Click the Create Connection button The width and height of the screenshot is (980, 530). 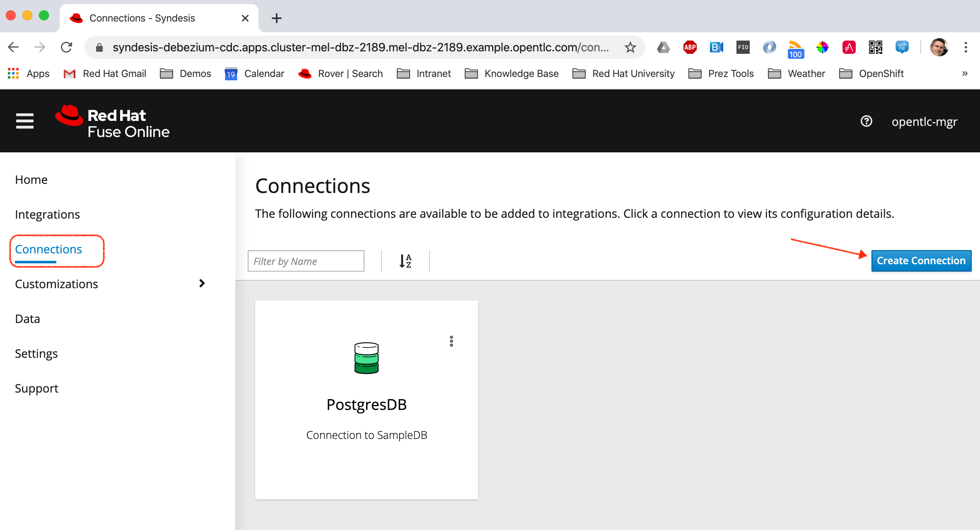pos(921,261)
